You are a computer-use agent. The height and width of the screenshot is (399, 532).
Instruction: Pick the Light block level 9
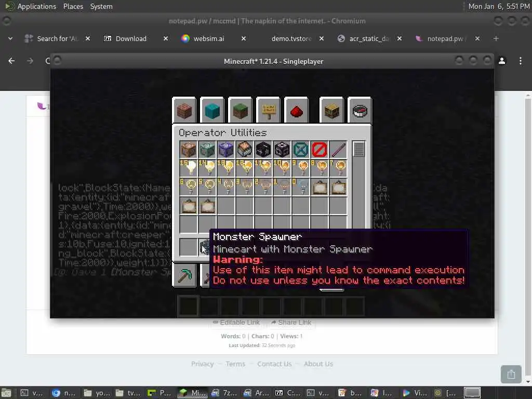click(301, 168)
